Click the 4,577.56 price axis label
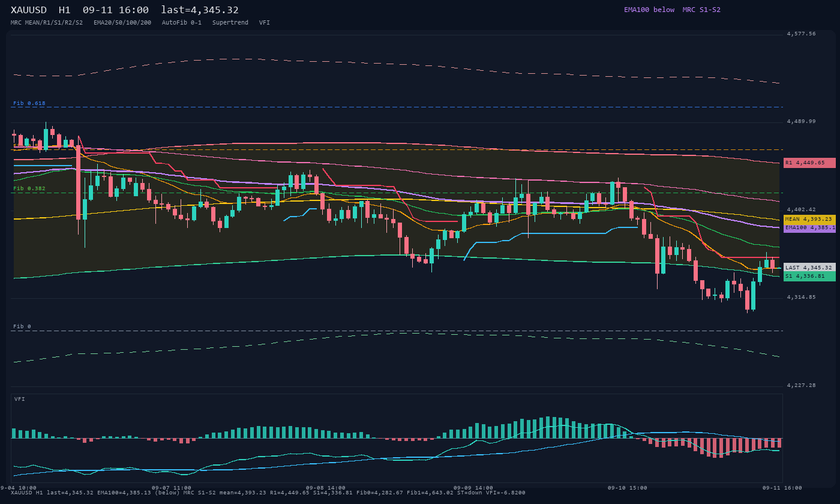The height and width of the screenshot is (504, 840). [x=802, y=34]
